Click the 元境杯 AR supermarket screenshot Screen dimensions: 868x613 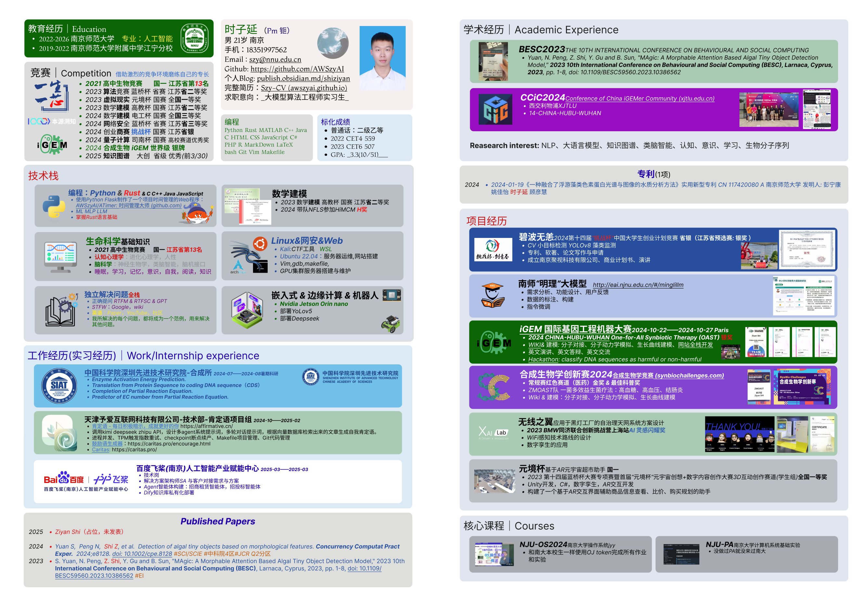click(494, 481)
